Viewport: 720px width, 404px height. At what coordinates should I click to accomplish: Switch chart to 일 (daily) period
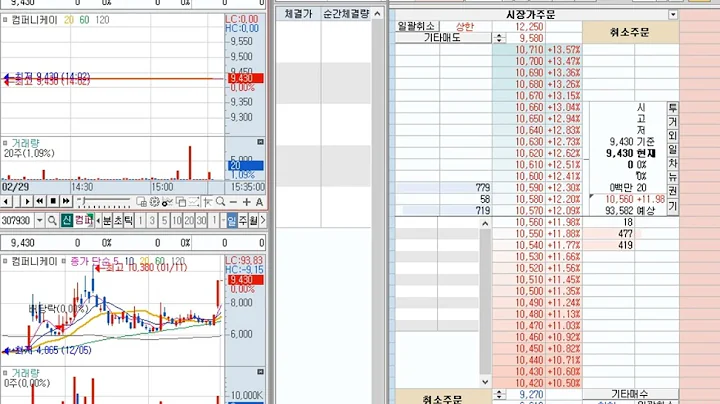coord(232,221)
